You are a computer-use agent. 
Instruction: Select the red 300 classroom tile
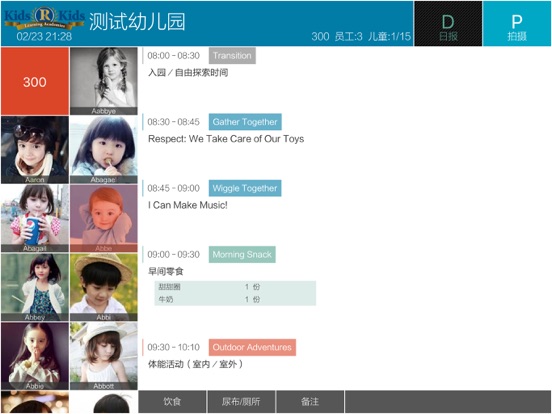tap(35, 81)
